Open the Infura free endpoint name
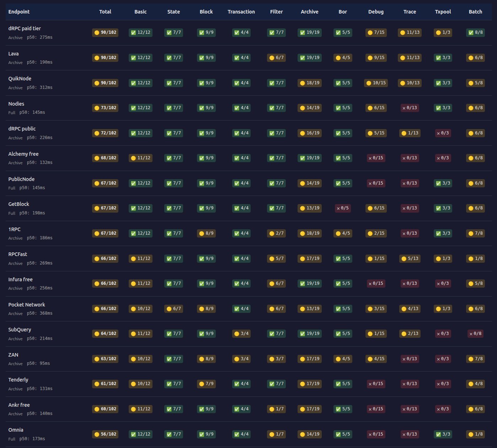Image resolution: width=497 pixels, height=448 pixels. coord(21,279)
